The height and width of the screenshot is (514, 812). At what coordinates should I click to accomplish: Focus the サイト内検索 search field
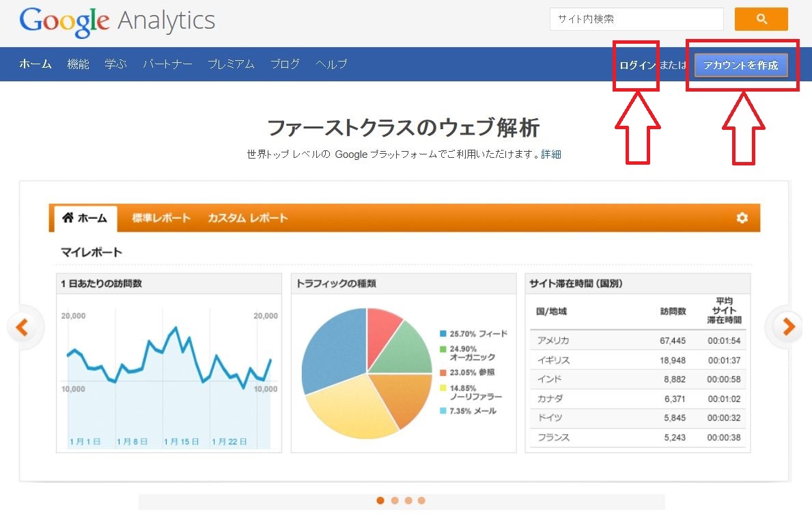(636, 19)
